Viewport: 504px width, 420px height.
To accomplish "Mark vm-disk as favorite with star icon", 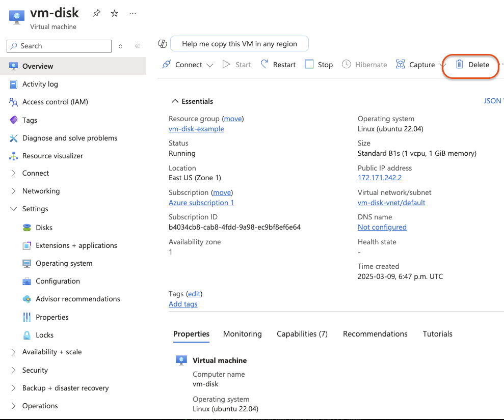I will coord(115,13).
